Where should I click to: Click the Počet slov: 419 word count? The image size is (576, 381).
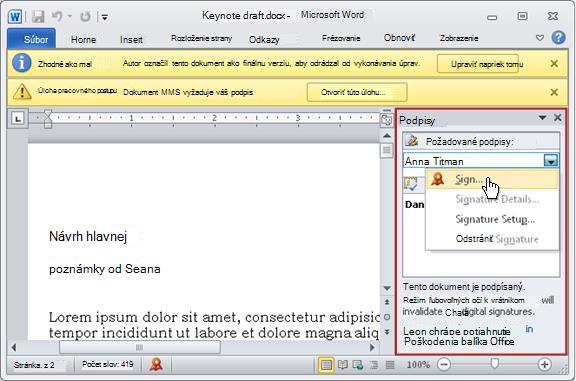tap(108, 364)
